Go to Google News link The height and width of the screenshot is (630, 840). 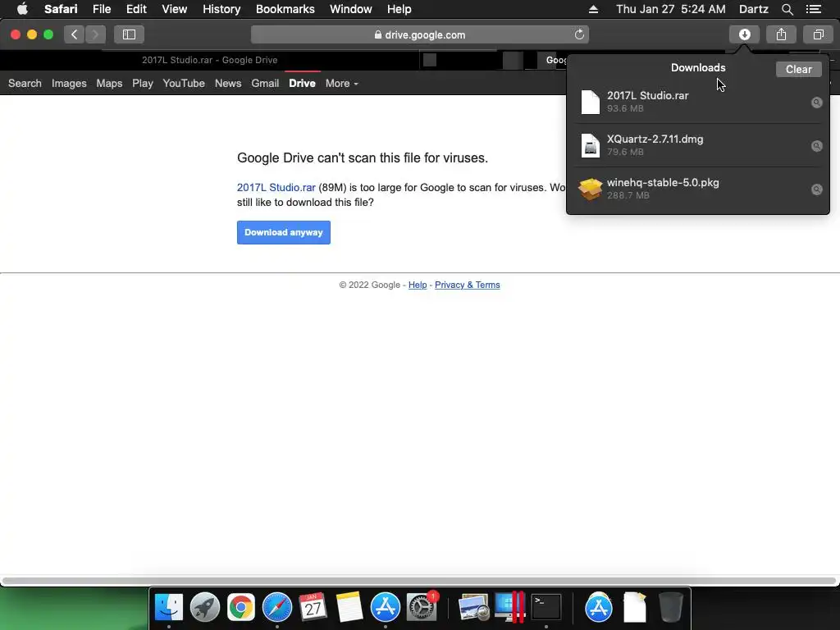pos(228,84)
